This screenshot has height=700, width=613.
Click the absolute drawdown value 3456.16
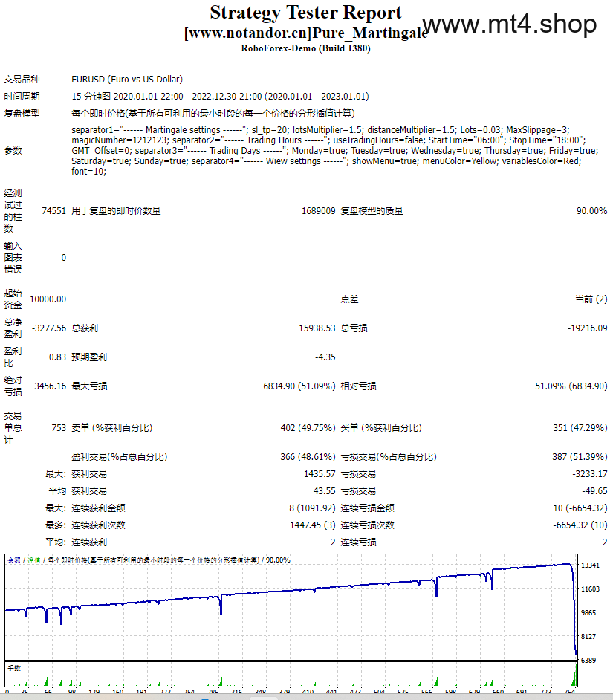point(50,386)
